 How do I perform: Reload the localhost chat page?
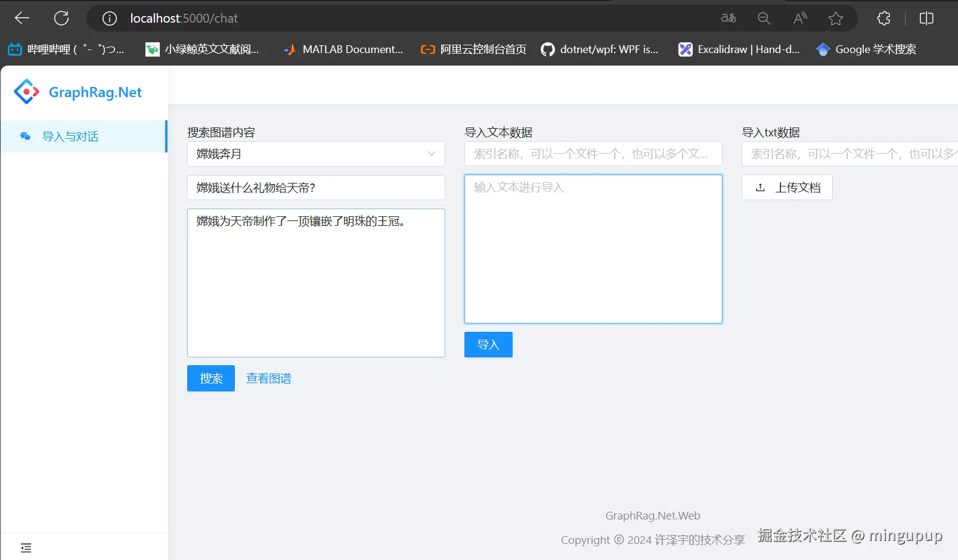(61, 18)
